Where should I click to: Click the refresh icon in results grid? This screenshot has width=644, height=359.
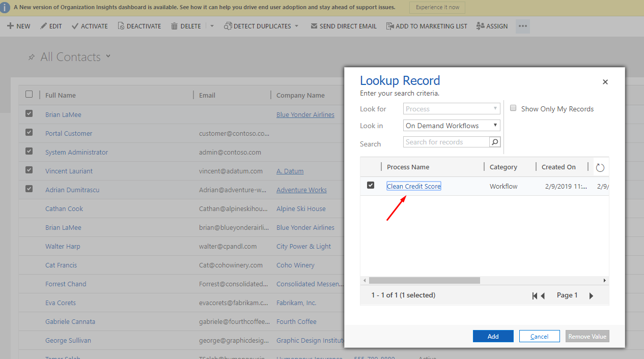[x=600, y=167]
